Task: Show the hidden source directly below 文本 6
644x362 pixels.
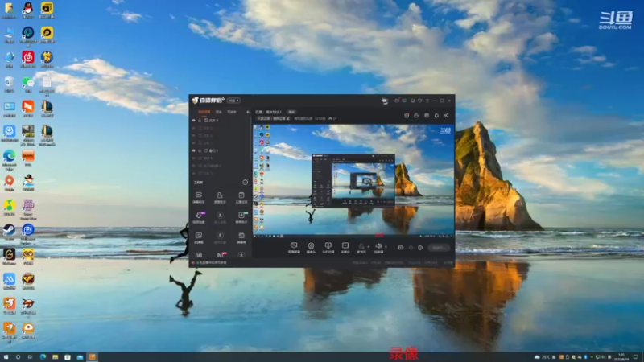Action: tap(193, 128)
